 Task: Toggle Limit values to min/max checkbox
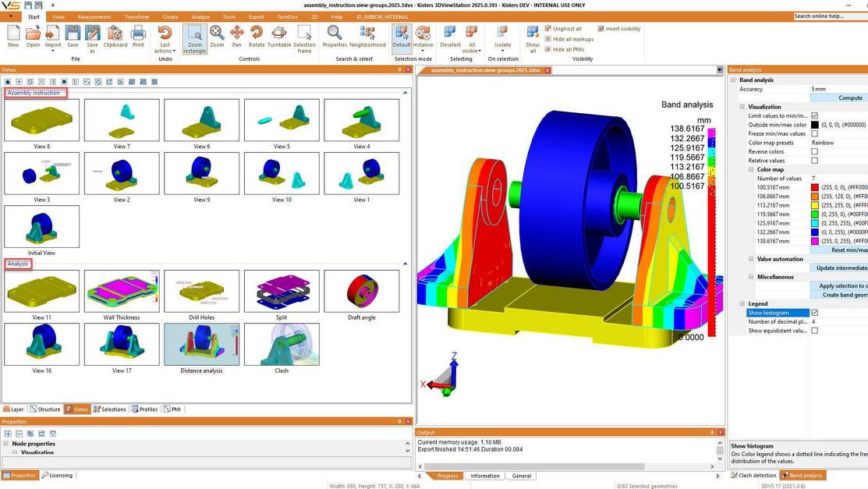(814, 115)
